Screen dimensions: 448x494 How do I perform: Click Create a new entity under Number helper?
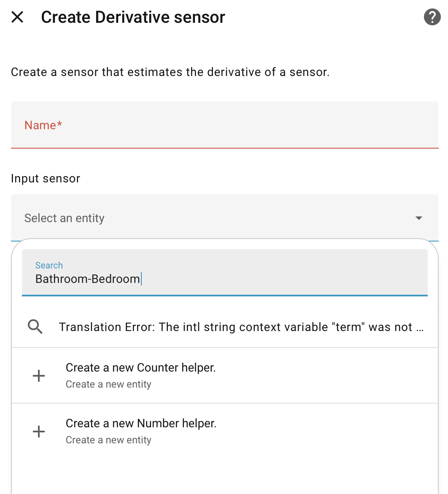(x=108, y=440)
